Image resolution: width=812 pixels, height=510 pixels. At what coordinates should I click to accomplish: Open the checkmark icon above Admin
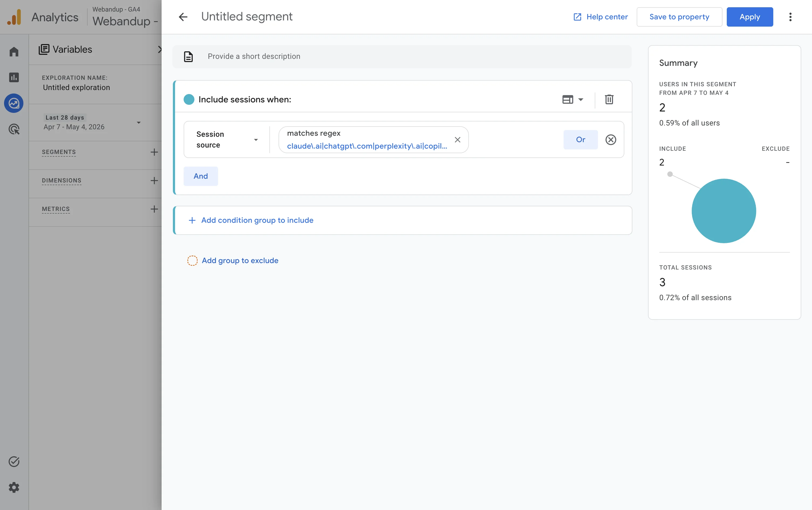(x=14, y=461)
